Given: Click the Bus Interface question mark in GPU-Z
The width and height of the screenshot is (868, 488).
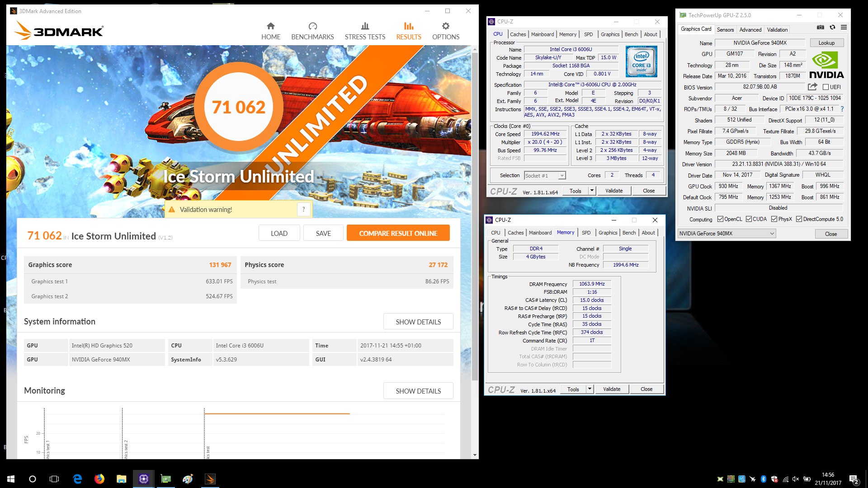Looking at the screenshot, I should pos(842,109).
